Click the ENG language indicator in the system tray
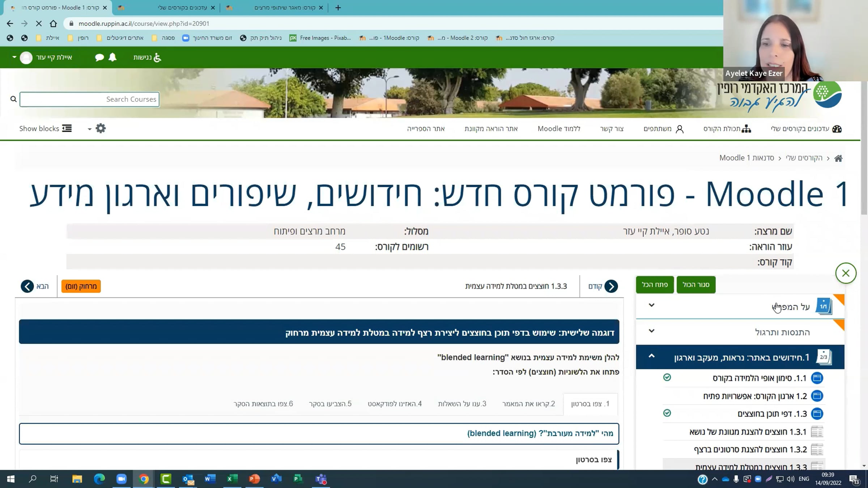The width and height of the screenshot is (868, 488). pos(804,479)
